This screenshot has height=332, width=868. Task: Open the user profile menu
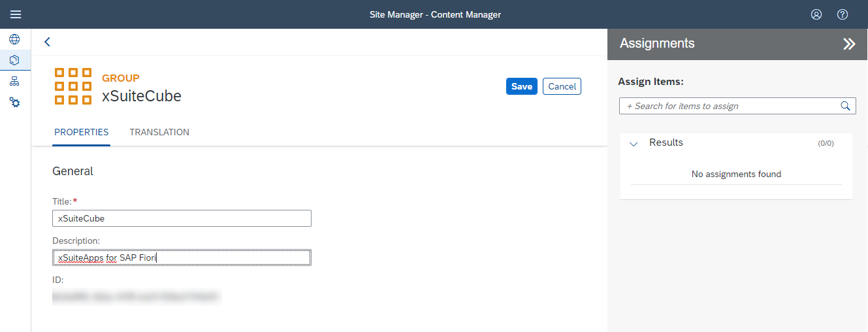[816, 14]
